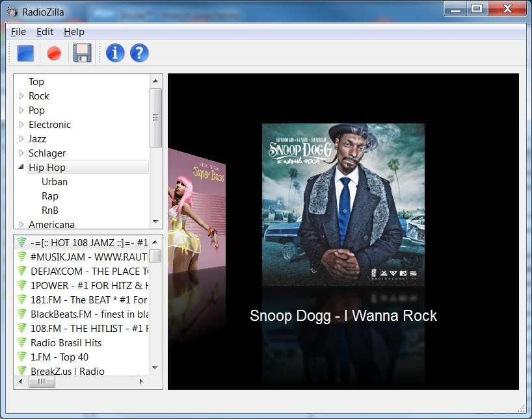Open the File menu

pyautogui.click(x=18, y=32)
